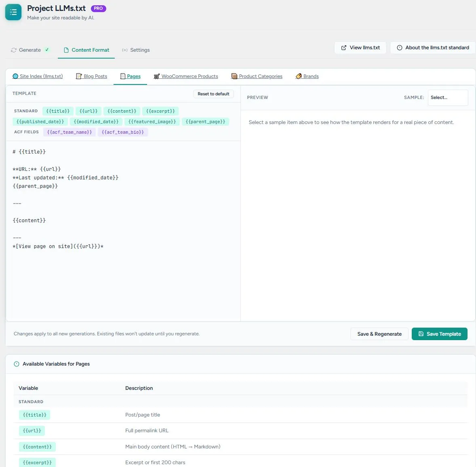Insert the {{acf_team_name}} ACF field chip

(x=70, y=132)
